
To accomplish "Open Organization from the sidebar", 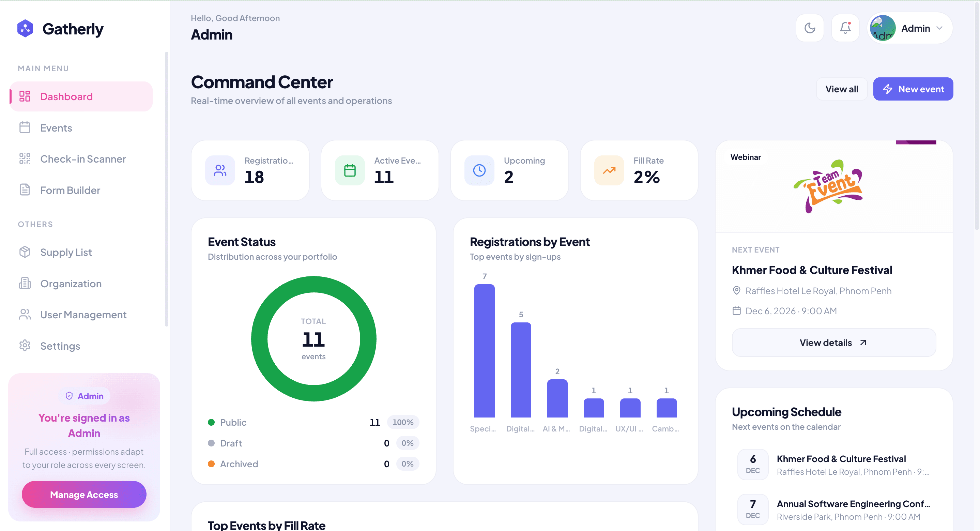I will (81, 283).
